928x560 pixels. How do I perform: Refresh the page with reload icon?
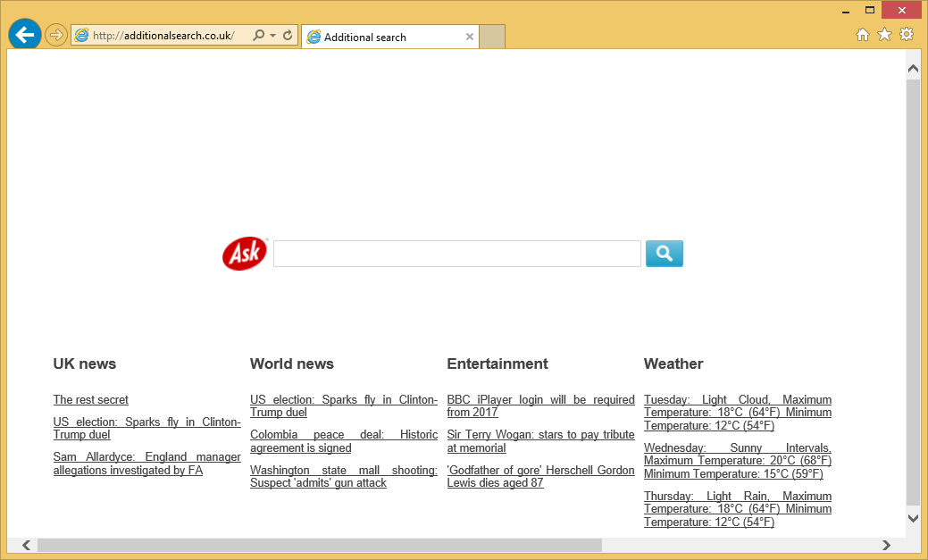coord(288,36)
